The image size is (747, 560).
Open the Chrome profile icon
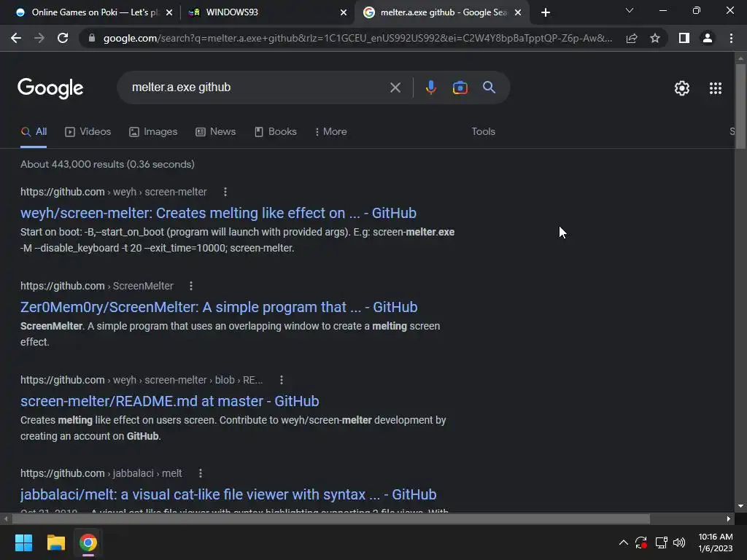(708, 38)
